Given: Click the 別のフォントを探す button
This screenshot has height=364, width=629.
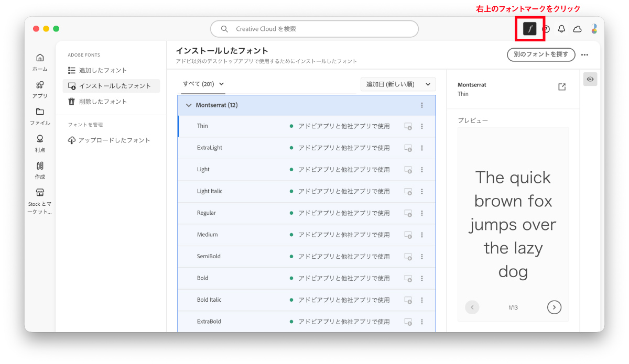Looking at the screenshot, I should point(541,54).
